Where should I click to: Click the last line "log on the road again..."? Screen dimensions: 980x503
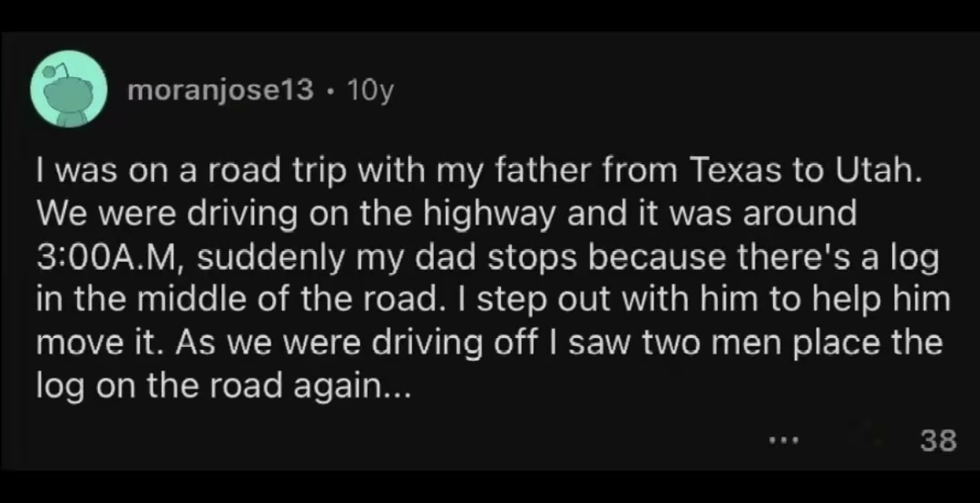coord(224,386)
